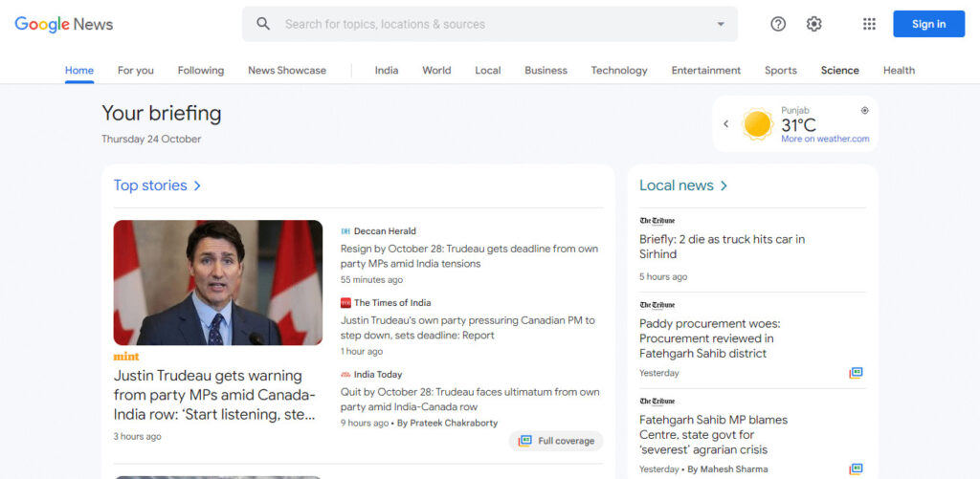
Task: Click Tribune logo above Paddy procurement story
Action: tap(657, 305)
